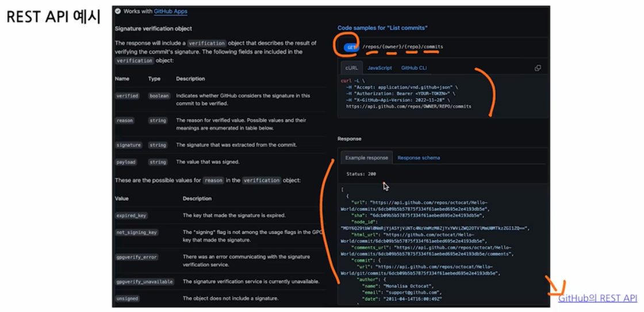Click the gpgverify_unavailable value
The height and width of the screenshot is (312, 644).
[x=144, y=282]
